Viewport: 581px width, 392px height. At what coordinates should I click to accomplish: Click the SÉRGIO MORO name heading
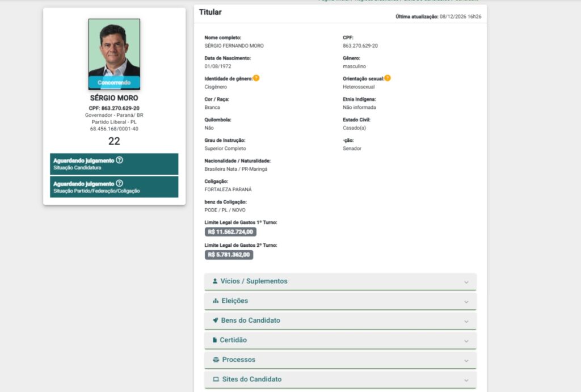114,98
